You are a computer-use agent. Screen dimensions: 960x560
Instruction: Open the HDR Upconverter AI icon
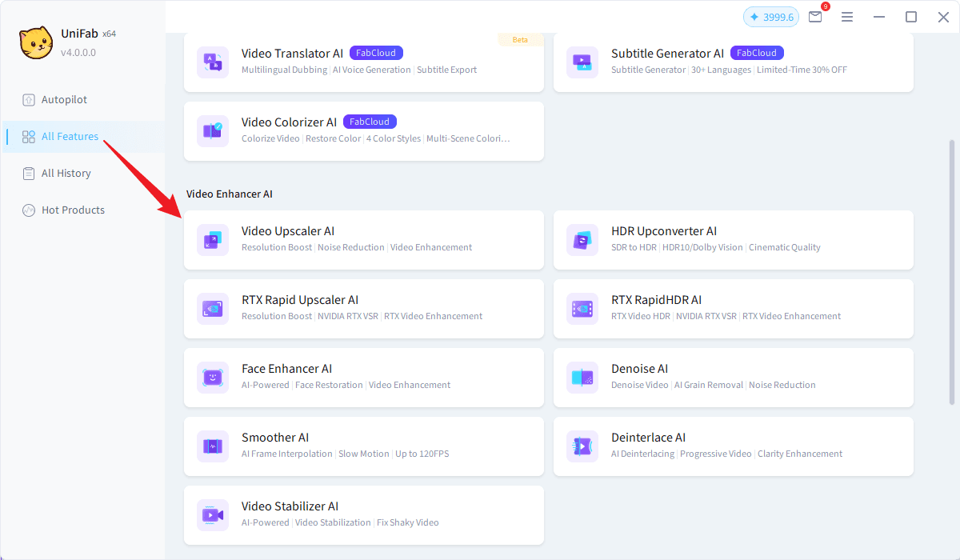click(x=582, y=240)
